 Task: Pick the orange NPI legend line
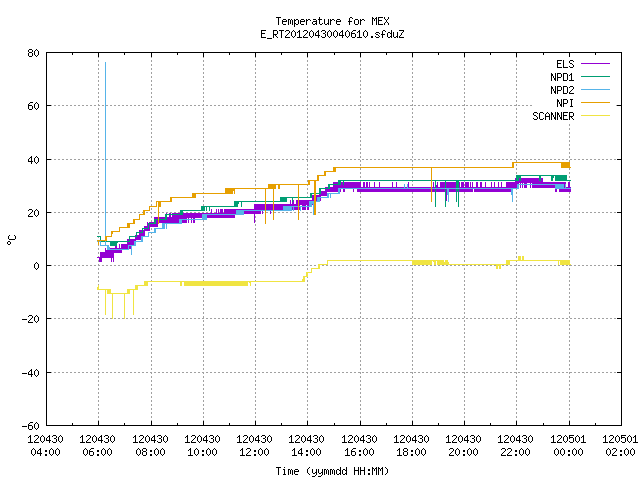(596, 102)
